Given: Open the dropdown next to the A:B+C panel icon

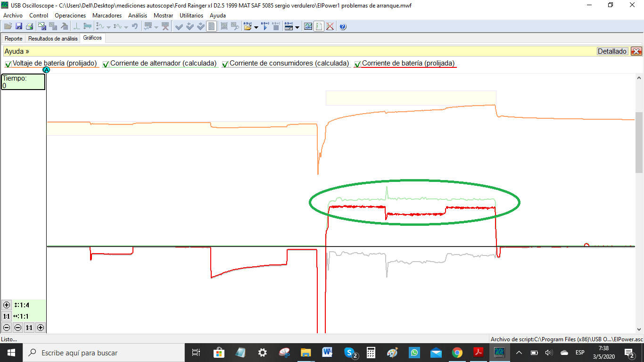Looking at the screenshot, I should (297, 26).
